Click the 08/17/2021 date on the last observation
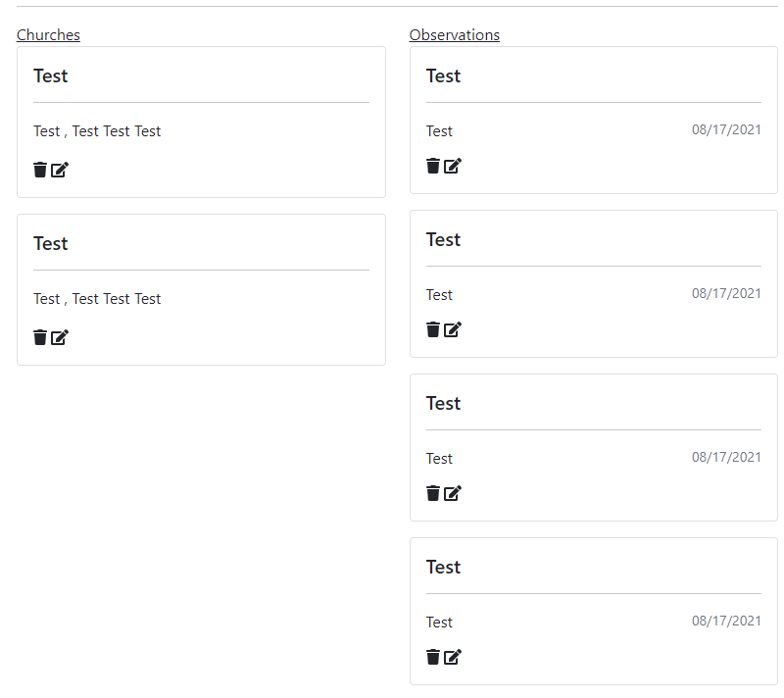784x698 pixels. pos(726,621)
